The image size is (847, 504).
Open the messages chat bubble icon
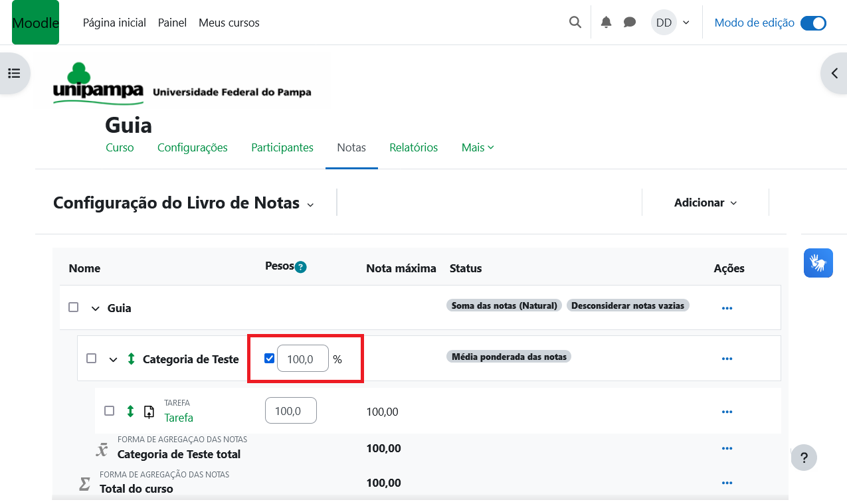click(630, 23)
